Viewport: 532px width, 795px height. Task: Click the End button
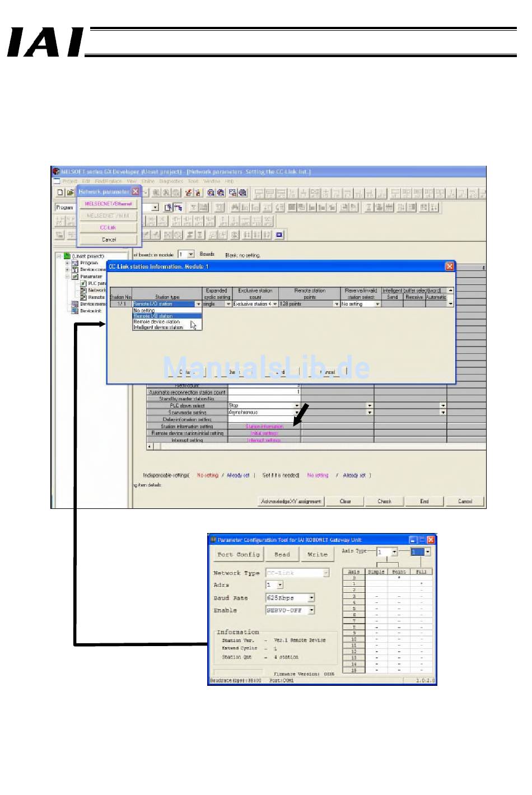[424, 501]
